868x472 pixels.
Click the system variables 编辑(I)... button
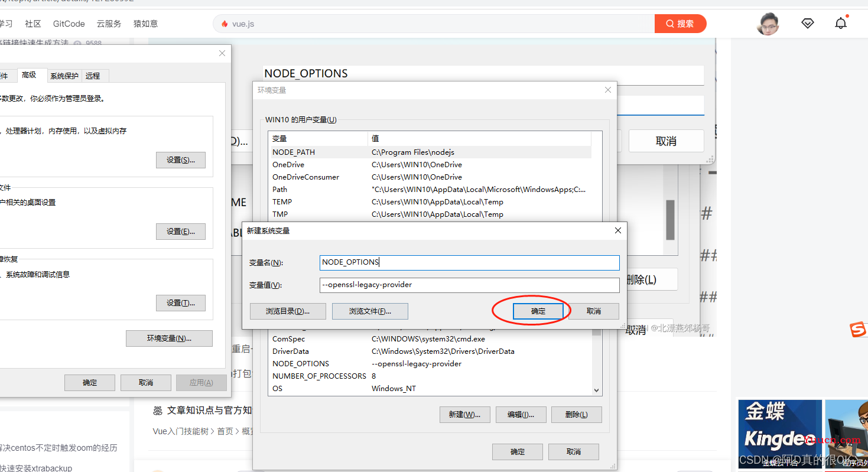point(521,415)
